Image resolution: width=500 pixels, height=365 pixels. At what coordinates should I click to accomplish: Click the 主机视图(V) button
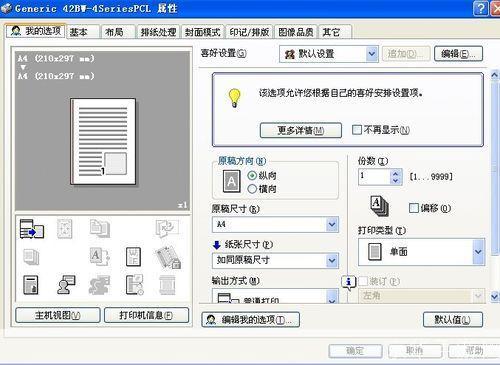58,315
